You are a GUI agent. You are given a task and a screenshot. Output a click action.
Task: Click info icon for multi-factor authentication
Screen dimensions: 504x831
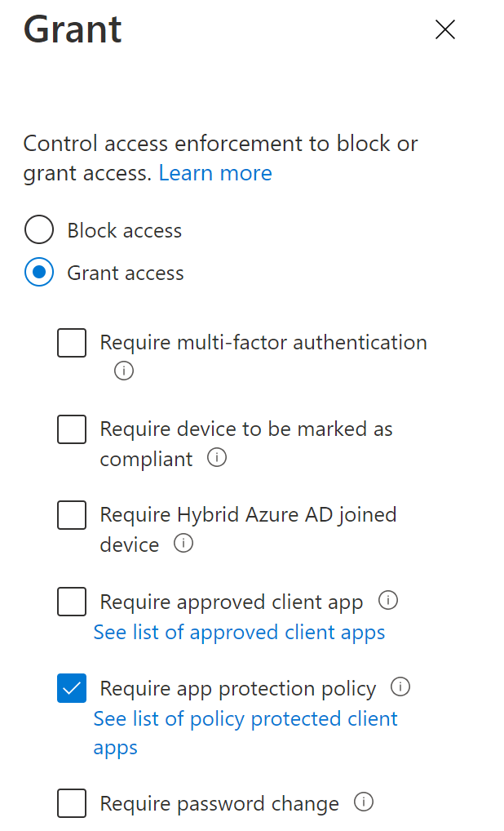coord(124,371)
